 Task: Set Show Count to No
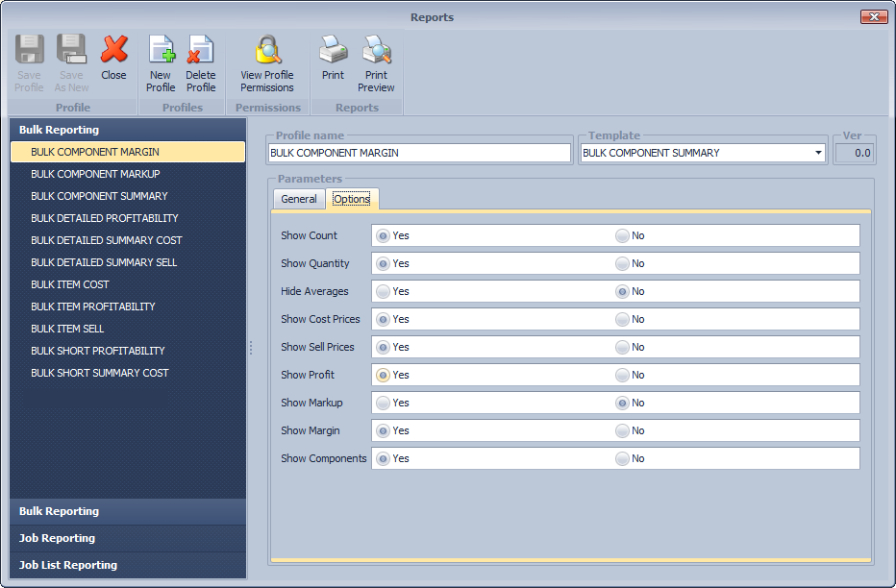click(x=622, y=235)
